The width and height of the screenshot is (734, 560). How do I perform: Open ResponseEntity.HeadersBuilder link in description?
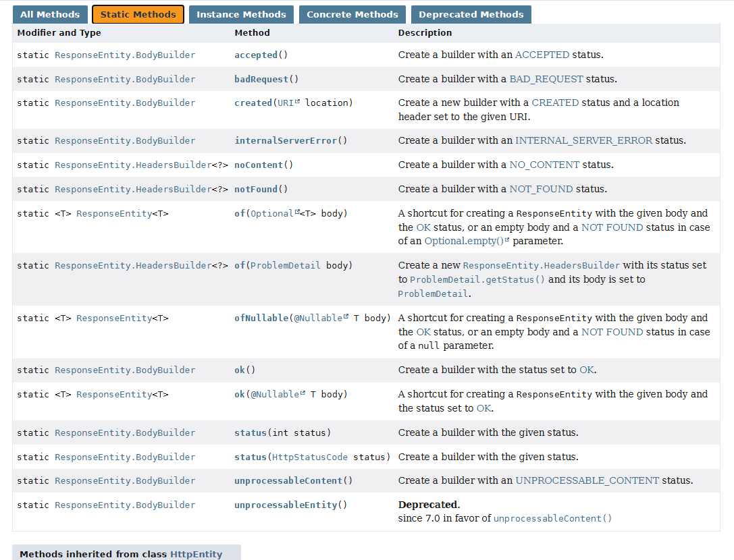click(x=541, y=266)
